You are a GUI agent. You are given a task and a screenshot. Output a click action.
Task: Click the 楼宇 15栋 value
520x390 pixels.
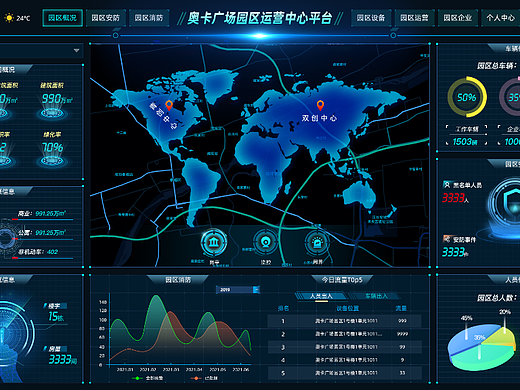tap(56, 316)
